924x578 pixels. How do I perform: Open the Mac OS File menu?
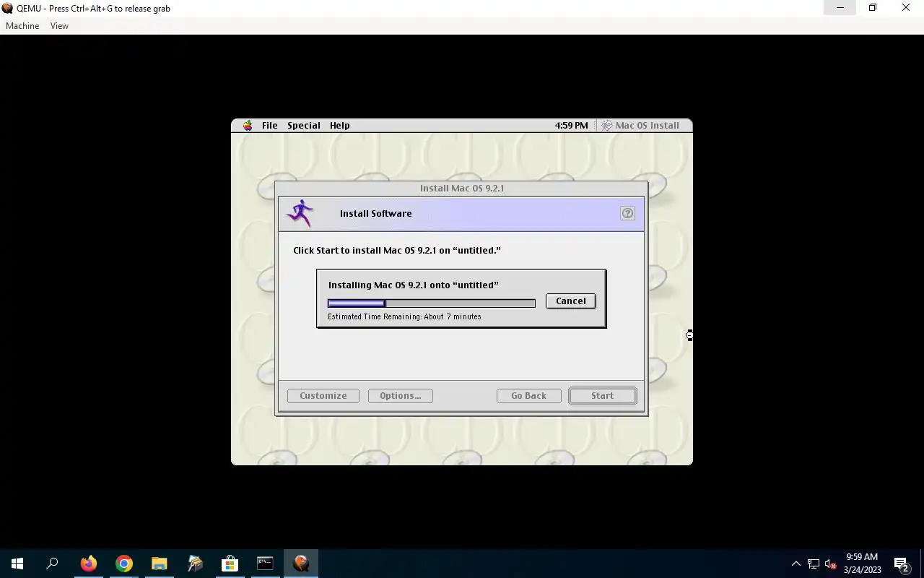pyautogui.click(x=269, y=125)
